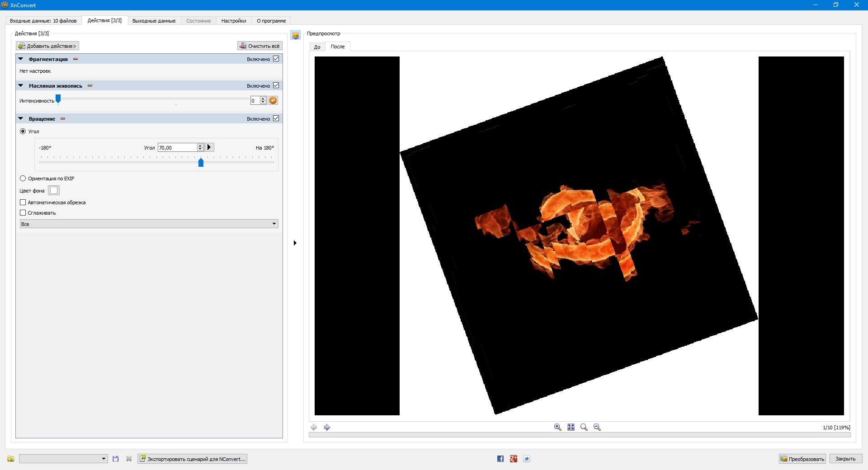The width and height of the screenshot is (868, 470).
Task: Reset oil painting intensity orange button
Action: click(273, 100)
